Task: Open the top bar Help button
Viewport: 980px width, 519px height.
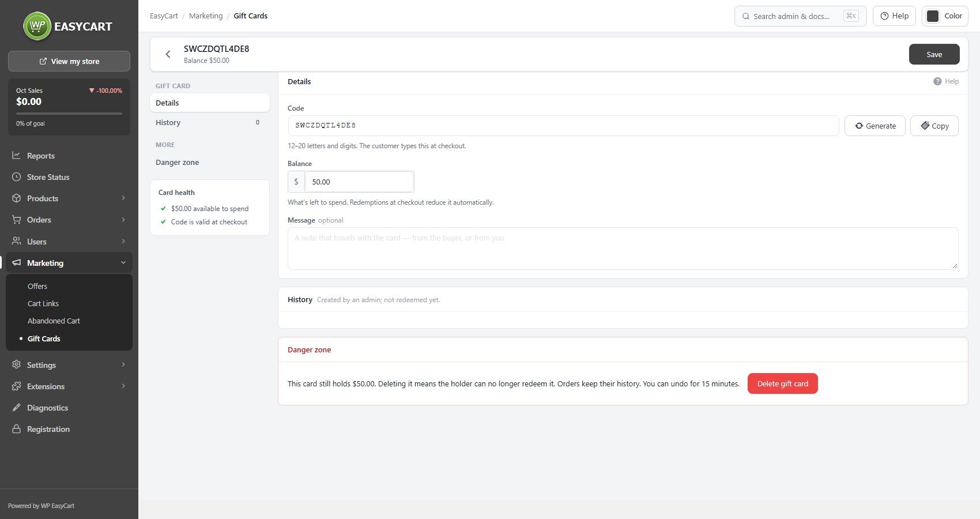Action: point(895,16)
